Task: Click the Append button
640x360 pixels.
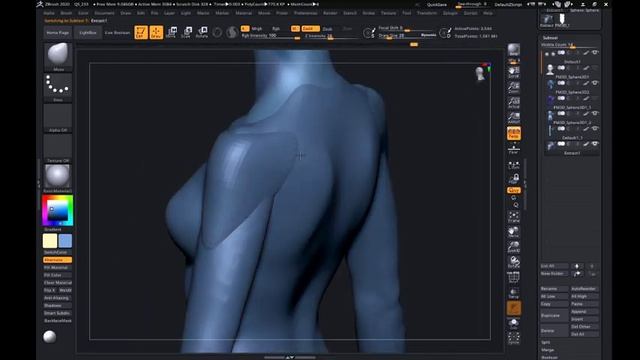Action: point(584,312)
